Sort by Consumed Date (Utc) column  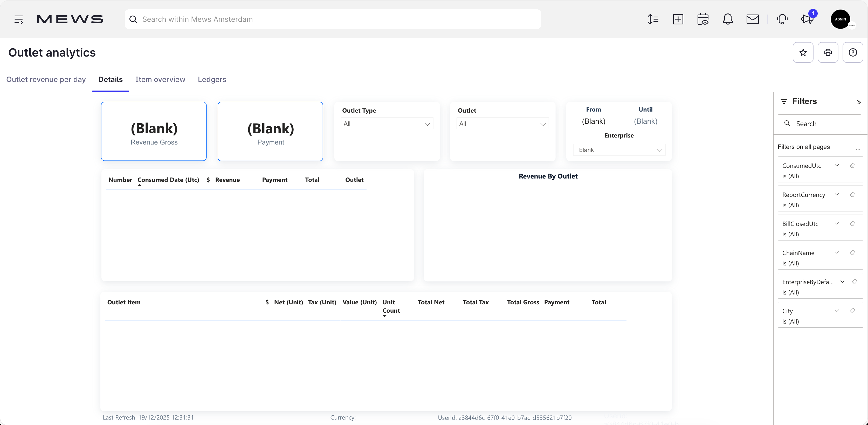[x=168, y=180]
